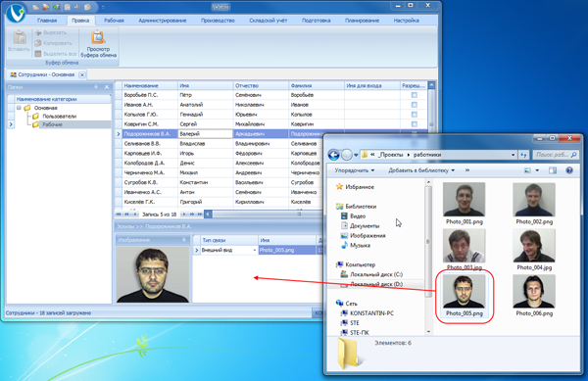Open view options dropdown arrow in Explorer
Screen dimensions: 588x381
(537, 170)
